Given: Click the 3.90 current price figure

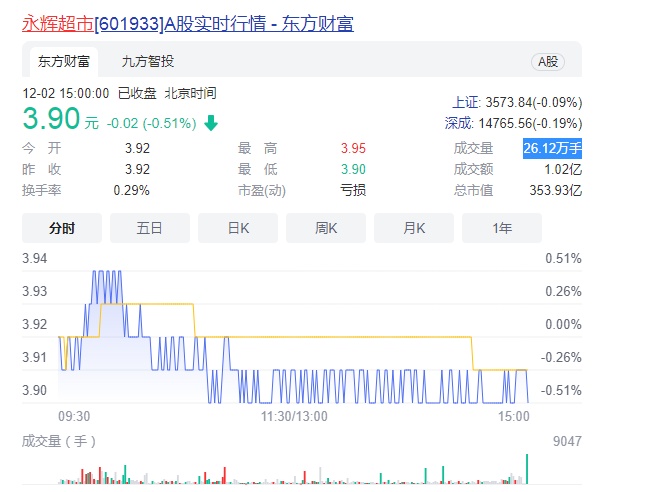Looking at the screenshot, I should click(x=51, y=118).
